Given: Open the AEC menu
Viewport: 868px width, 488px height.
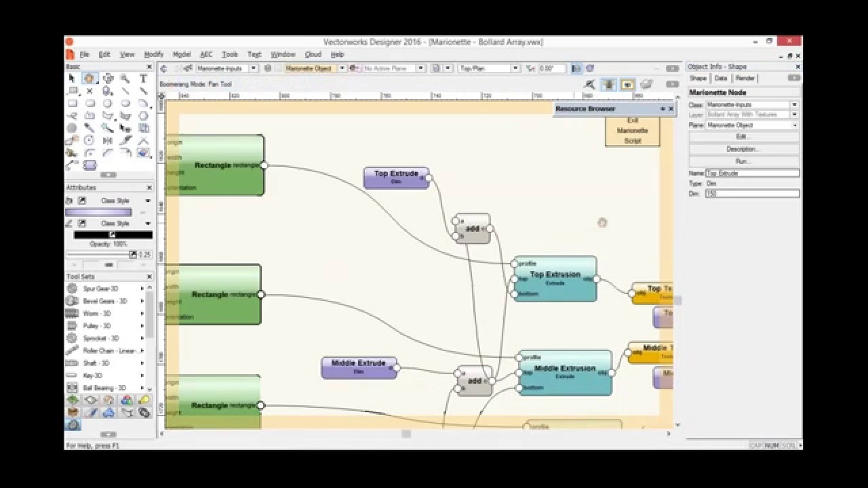Looking at the screenshot, I should [206, 54].
